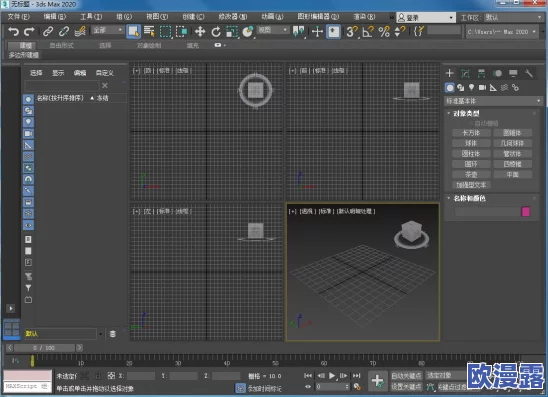Viewport: 548px width, 397px height.
Task: Choose the Rectangular Selection Region icon
Action: coord(165,31)
